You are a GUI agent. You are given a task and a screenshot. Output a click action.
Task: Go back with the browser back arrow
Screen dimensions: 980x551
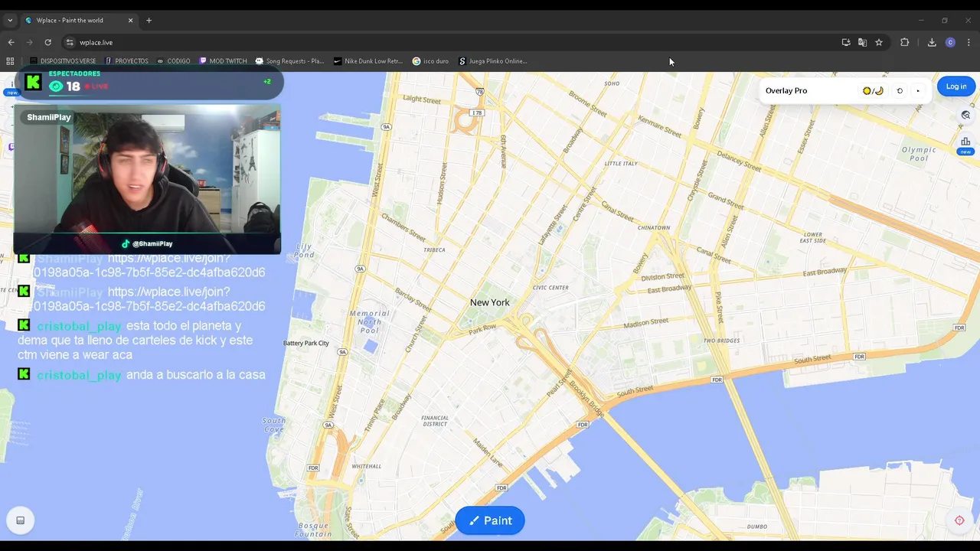pyautogui.click(x=11, y=42)
